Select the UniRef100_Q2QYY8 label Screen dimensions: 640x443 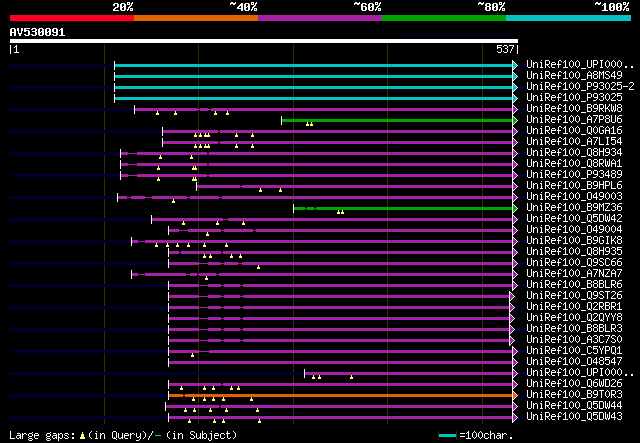(574, 318)
